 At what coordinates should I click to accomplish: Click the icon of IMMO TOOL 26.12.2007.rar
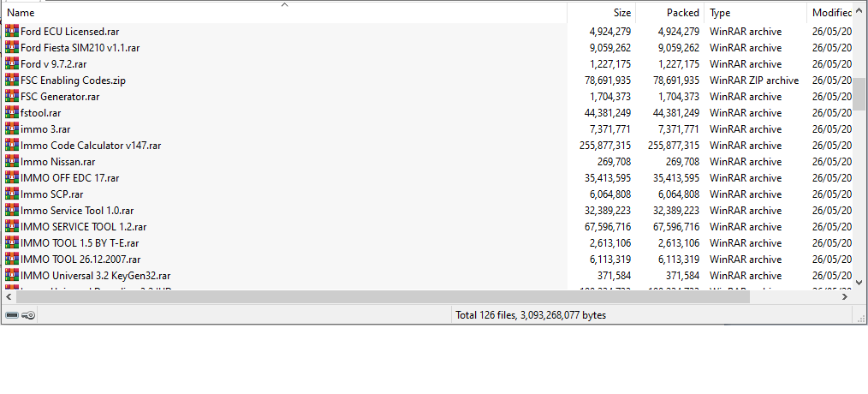pyautogui.click(x=12, y=259)
